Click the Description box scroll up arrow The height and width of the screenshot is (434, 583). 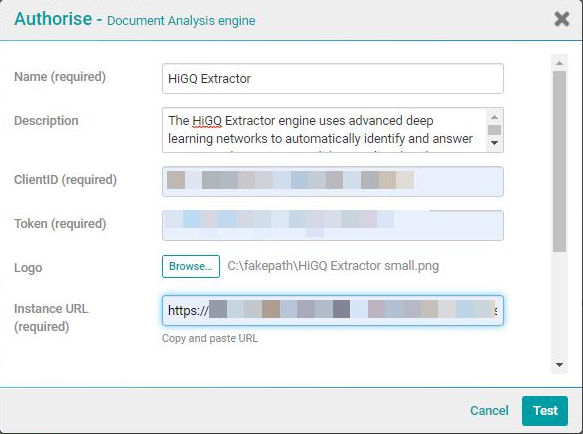pos(495,117)
